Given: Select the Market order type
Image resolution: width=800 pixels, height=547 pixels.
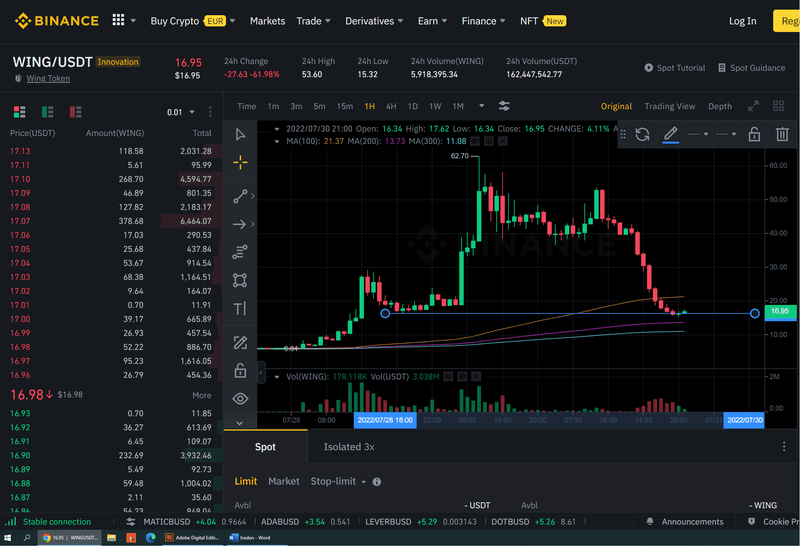Looking at the screenshot, I should tap(284, 481).
